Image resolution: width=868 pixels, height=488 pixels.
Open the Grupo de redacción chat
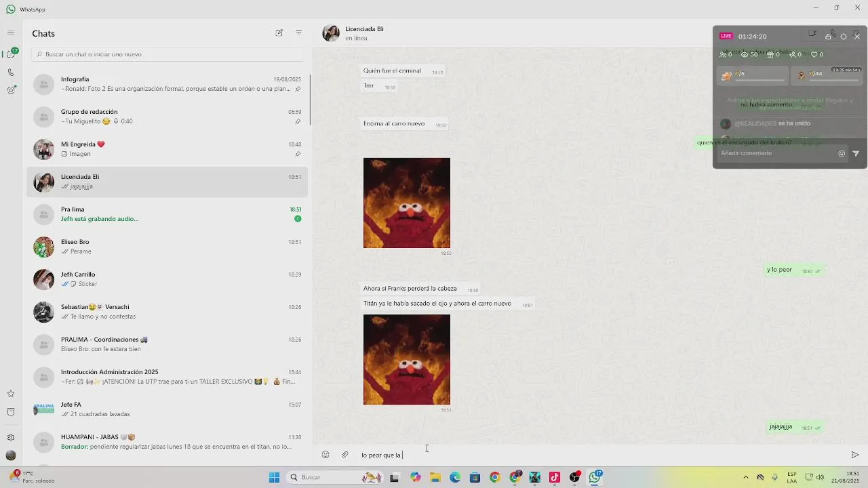[167, 117]
